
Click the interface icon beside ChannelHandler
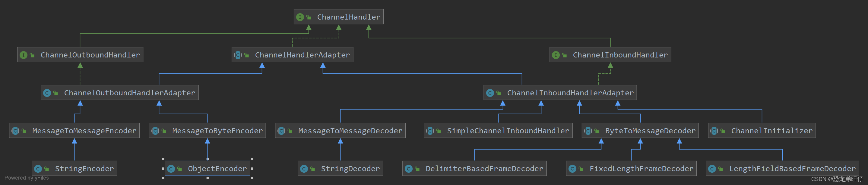299,17
